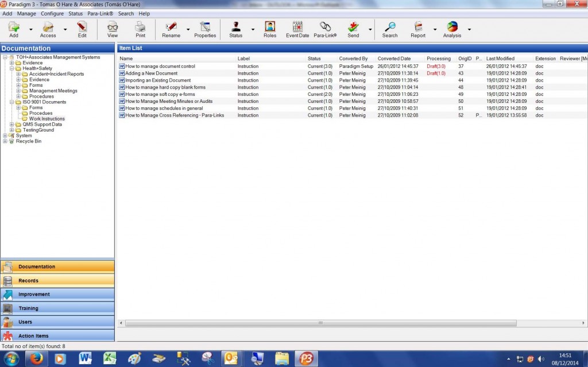Open the Para-Link menu in menu bar

100,14
